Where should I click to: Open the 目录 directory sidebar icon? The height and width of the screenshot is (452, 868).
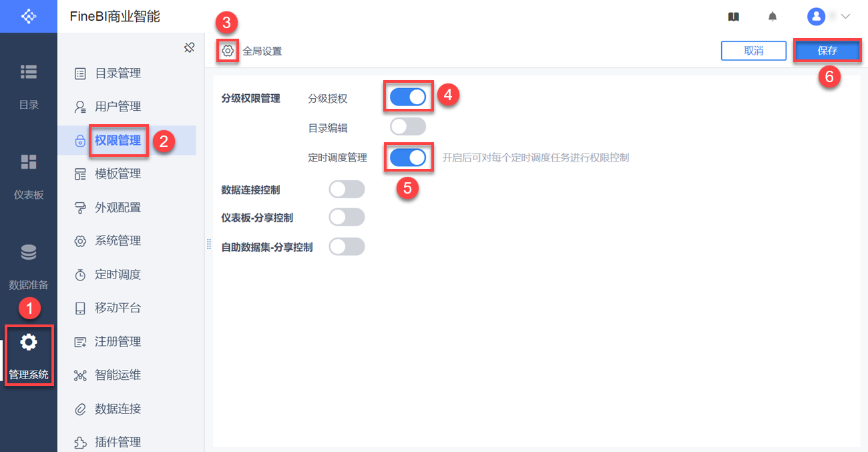pos(29,72)
